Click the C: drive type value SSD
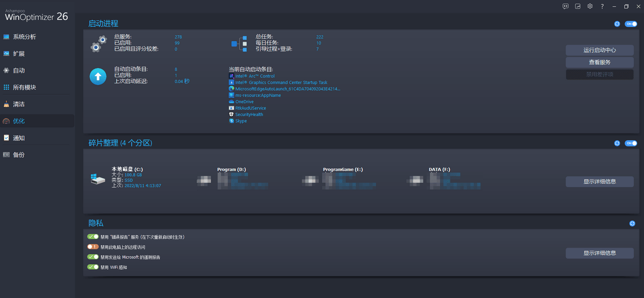The height and width of the screenshot is (298, 644). pos(128,180)
